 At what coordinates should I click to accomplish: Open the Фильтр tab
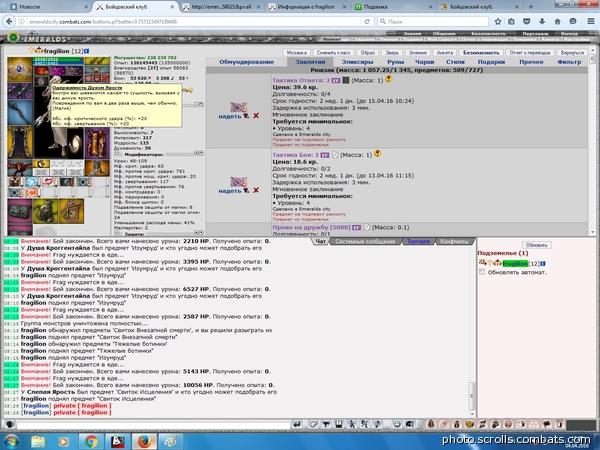569,62
